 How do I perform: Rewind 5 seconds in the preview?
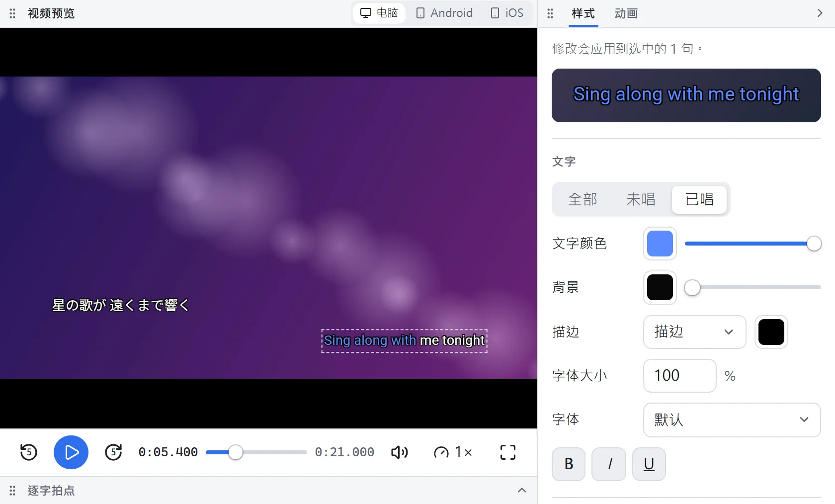[x=29, y=452]
